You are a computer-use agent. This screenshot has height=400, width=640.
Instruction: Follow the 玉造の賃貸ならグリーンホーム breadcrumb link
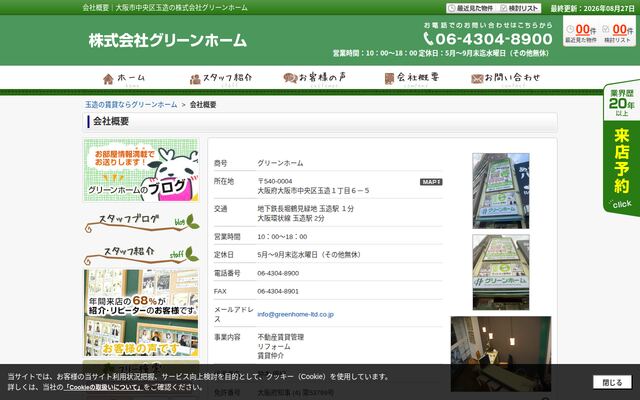131,104
